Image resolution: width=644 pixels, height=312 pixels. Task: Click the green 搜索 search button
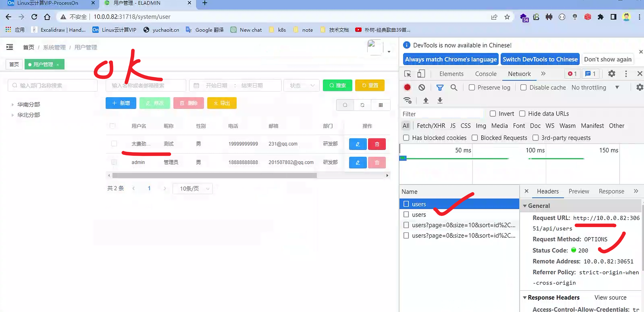pyautogui.click(x=337, y=86)
